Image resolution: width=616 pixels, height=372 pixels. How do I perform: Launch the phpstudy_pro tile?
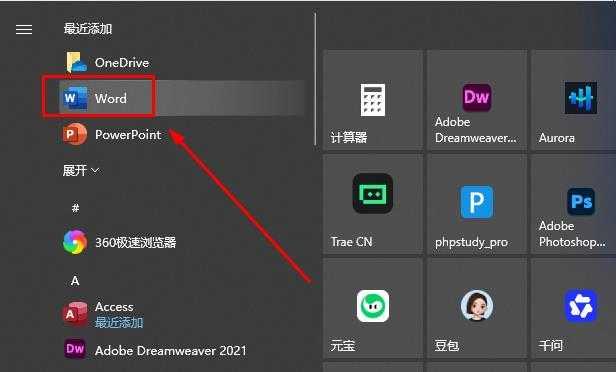477,204
